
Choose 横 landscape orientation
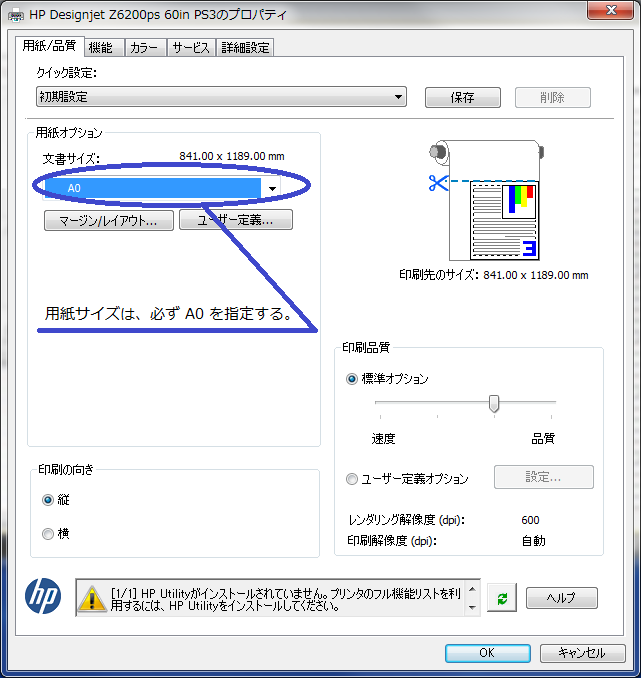click(48, 534)
